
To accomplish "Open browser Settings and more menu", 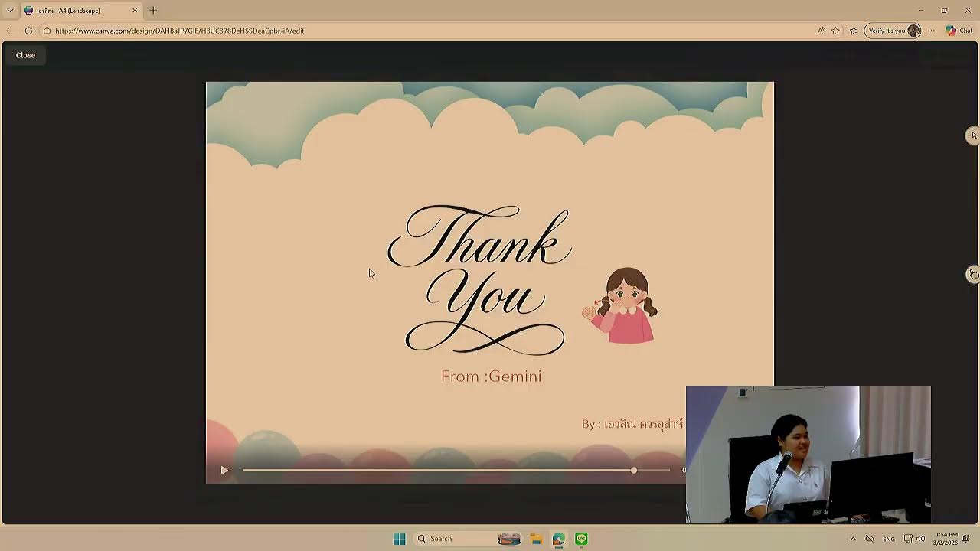I will click(931, 31).
